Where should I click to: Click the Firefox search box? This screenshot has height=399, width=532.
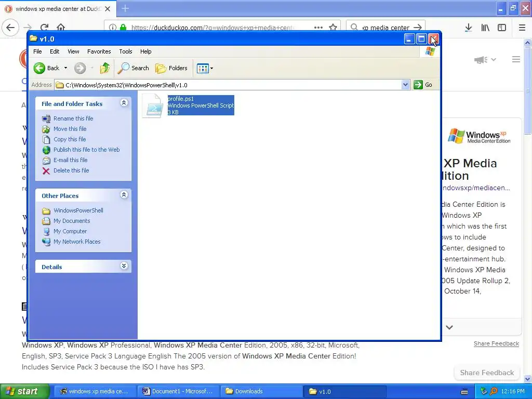pyautogui.click(x=385, y=28)
